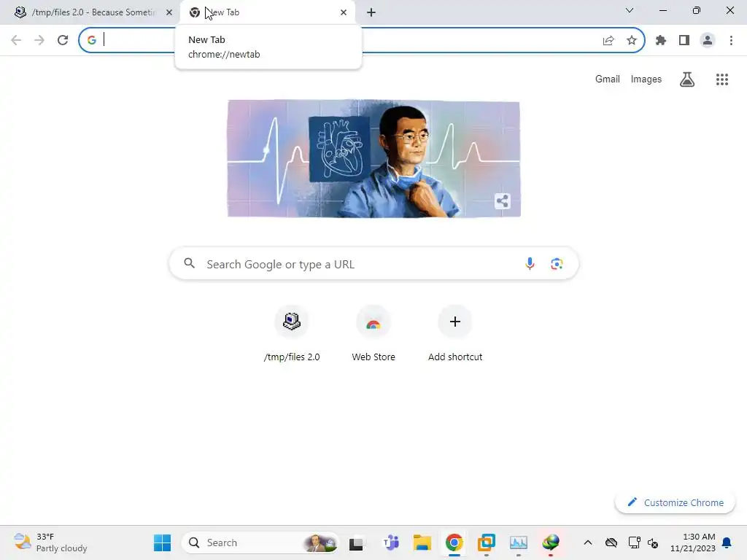Click the Google Doodle image
The height and width of the screenshot is (560, 747).
coord(374,158)
